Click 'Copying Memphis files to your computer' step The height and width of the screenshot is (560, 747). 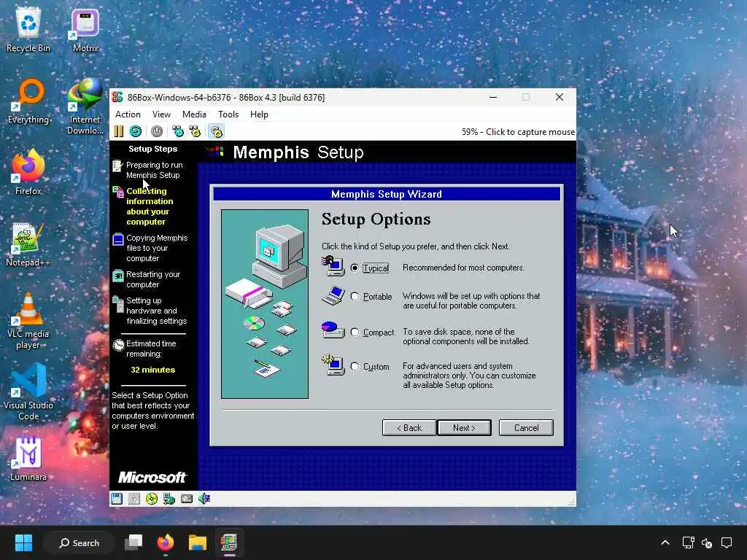click(157, 248)
